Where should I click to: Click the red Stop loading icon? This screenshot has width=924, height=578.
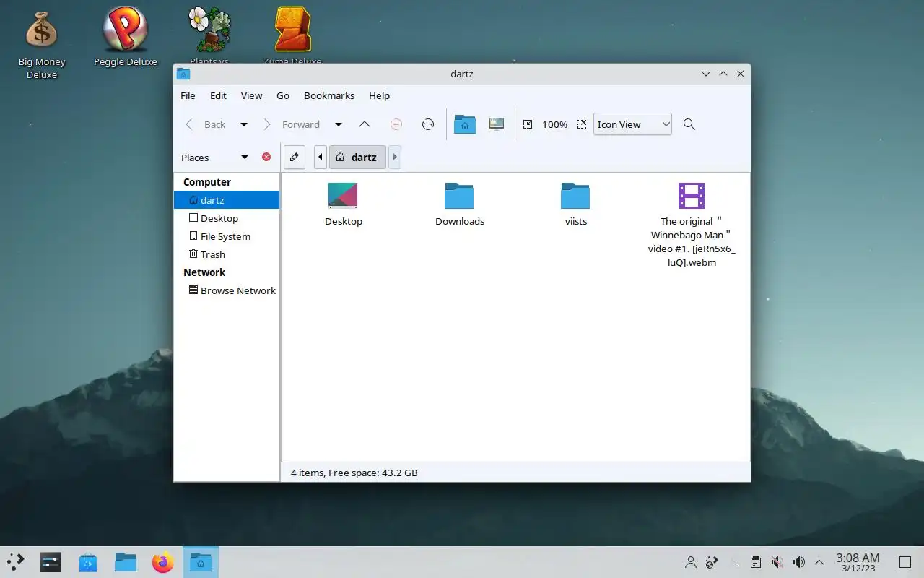pyautogui.click(x=396, y=124)
